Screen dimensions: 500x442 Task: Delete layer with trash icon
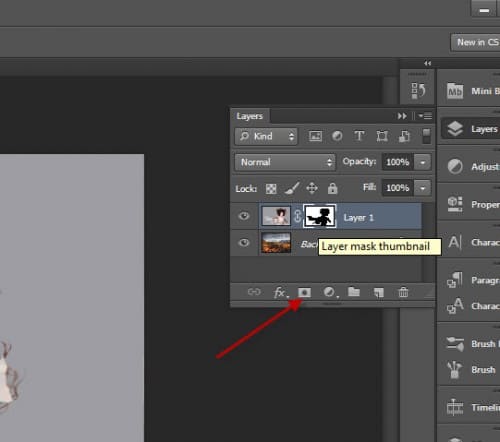pyautogui.click(x=403, y=292)
